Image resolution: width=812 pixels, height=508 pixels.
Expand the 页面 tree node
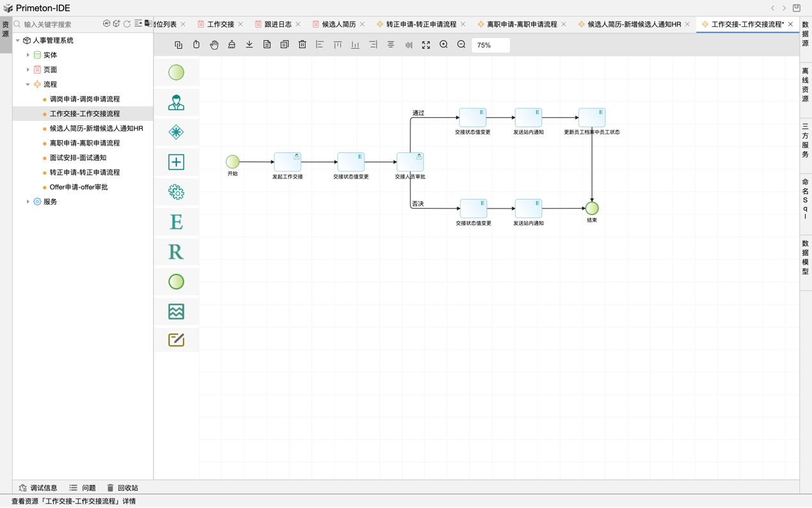pos(28,70)
